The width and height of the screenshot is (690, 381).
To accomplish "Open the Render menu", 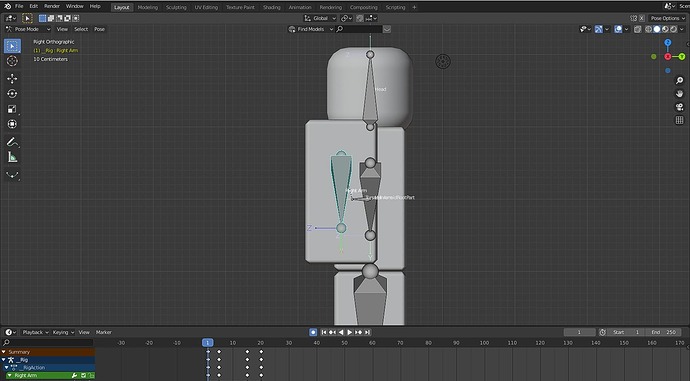I will (51, 6).
